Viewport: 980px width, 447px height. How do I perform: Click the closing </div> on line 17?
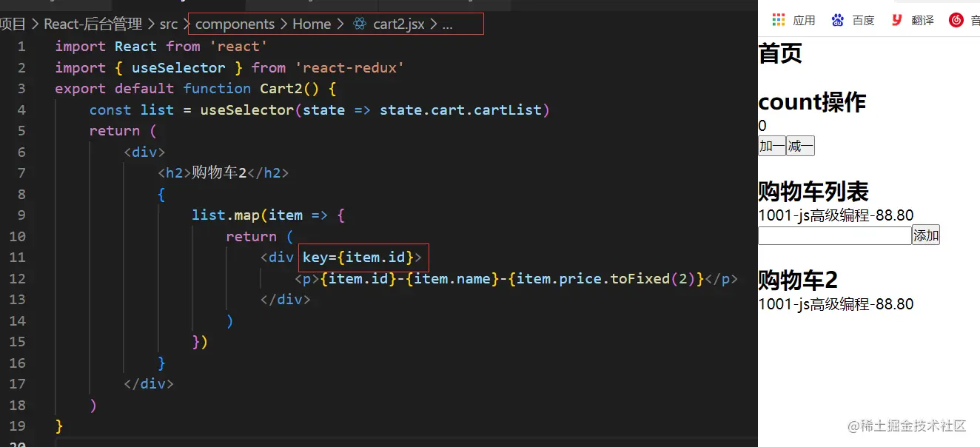pyautogui.click(x=149, y=384)
